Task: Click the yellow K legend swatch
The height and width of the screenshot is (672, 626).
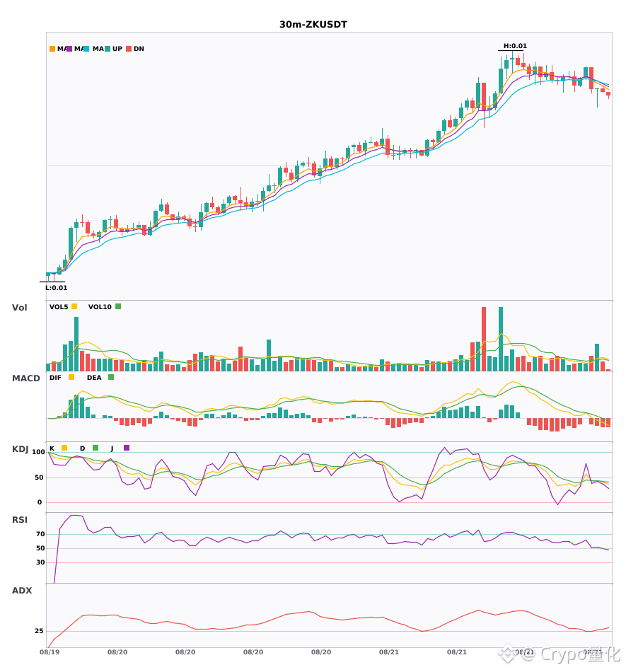Action: point(64,448)
